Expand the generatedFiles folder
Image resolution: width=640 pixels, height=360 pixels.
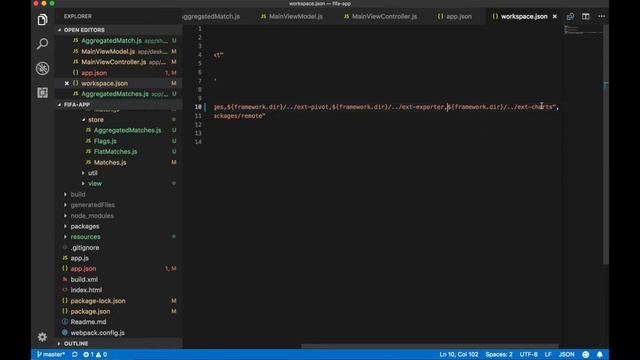93,205
